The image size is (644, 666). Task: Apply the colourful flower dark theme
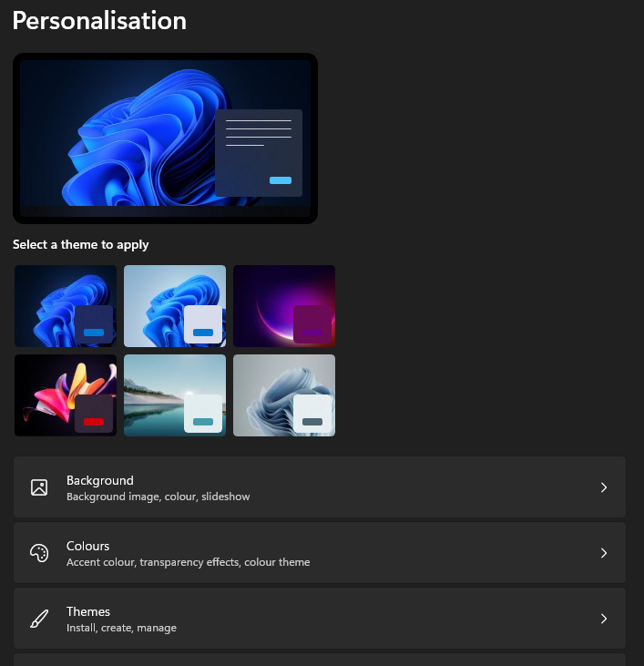(x=66, y=395)
